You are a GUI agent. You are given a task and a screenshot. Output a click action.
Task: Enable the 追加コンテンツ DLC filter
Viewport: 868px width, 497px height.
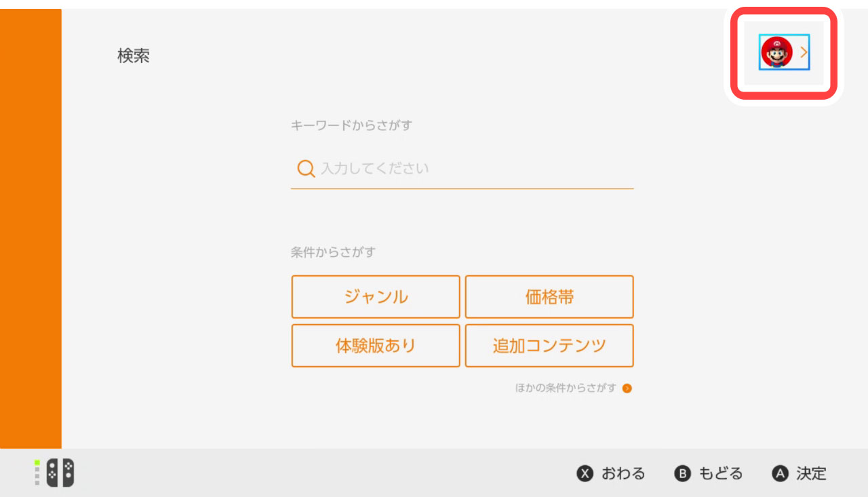pos(549,346)
